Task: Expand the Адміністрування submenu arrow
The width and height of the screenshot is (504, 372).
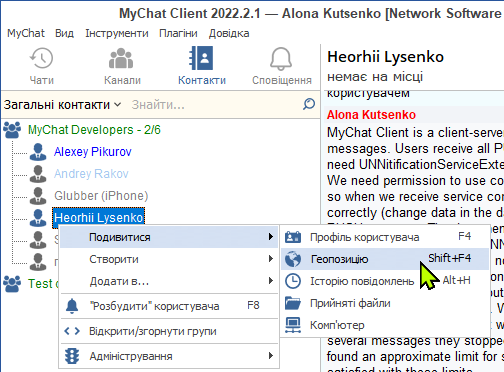Action: tap(271, 356)
